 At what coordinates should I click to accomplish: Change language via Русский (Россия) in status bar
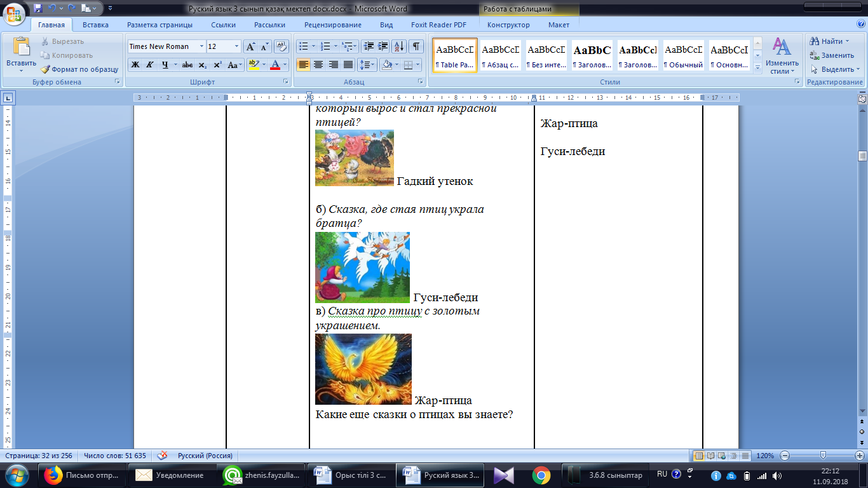205,456
